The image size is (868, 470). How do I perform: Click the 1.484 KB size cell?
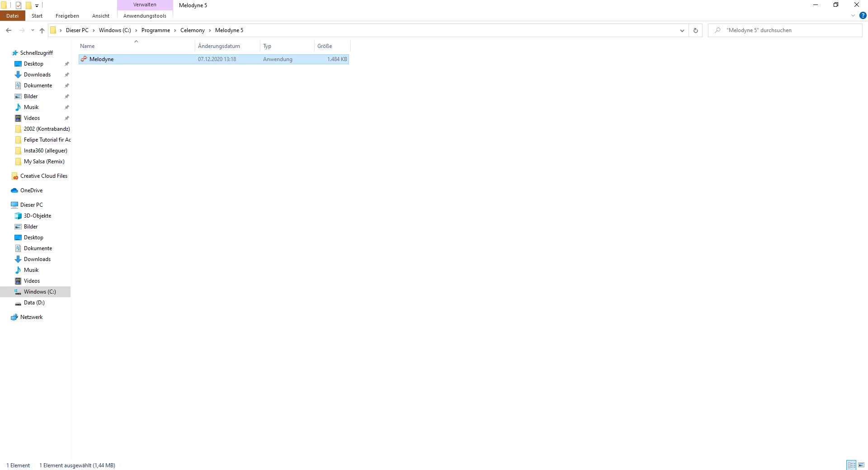337,59
